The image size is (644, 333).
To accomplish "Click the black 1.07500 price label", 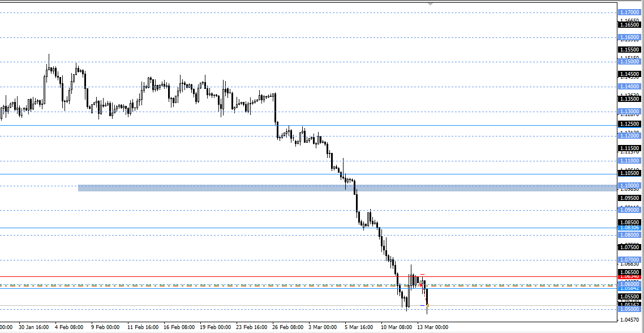I will [630, 247].
